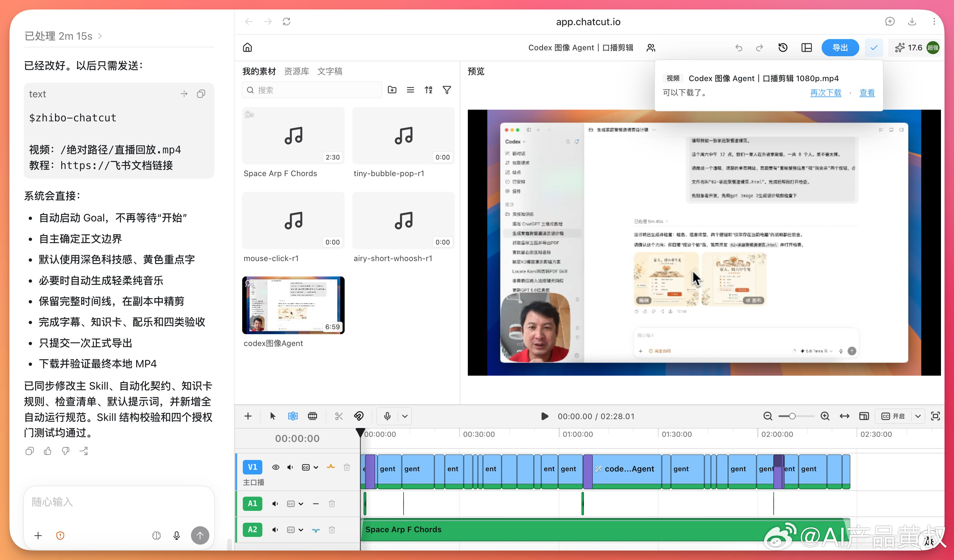
Task: Switch to 资源库 tab
Action: [296, 71]
